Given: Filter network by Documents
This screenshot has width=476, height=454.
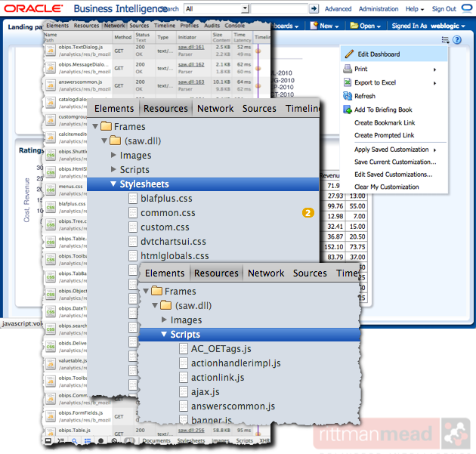Looking at the screenshot, I should 156,440.
